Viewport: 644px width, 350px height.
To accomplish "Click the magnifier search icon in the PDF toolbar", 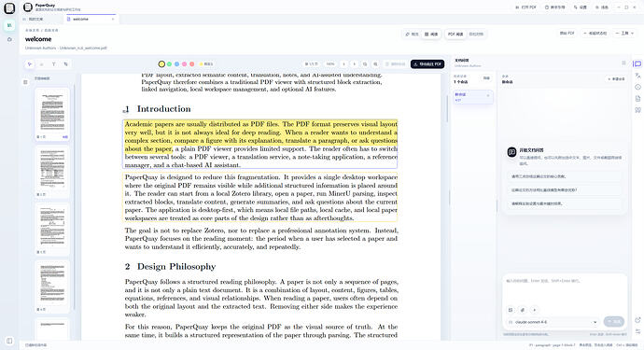I will point(375,64).
